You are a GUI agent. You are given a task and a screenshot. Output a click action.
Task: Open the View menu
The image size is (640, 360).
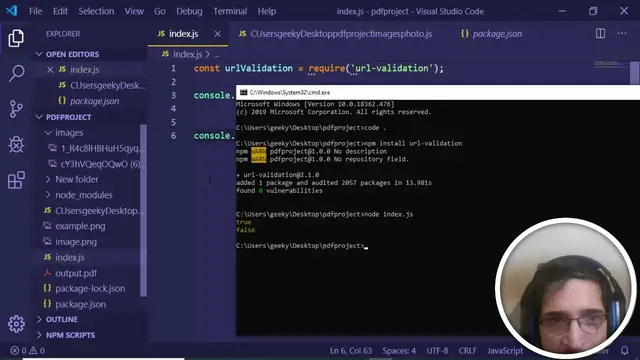point(134,11)
